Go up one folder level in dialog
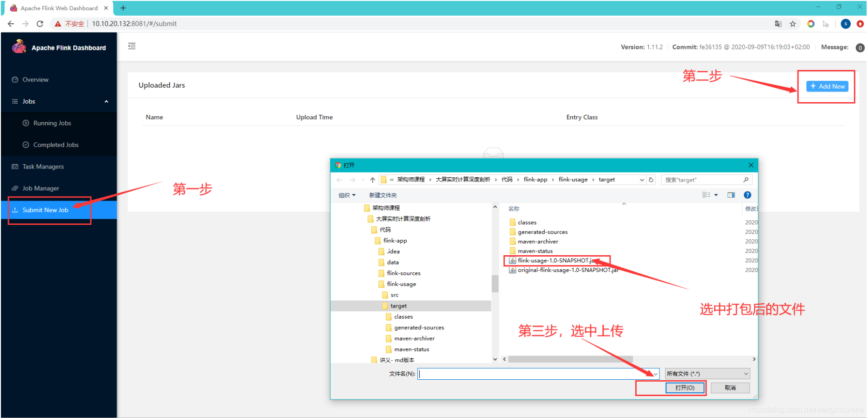The image size is (868, 418). point(372,180)
